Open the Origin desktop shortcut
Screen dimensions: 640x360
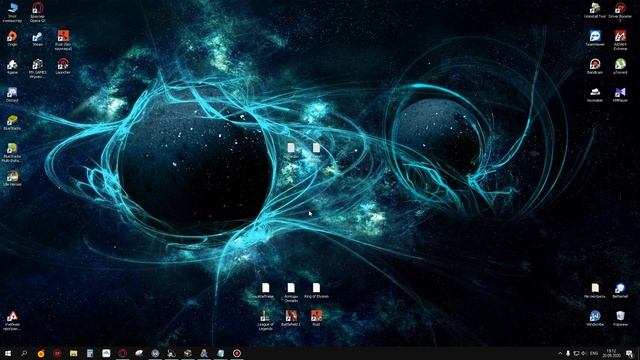pos(12,38)
